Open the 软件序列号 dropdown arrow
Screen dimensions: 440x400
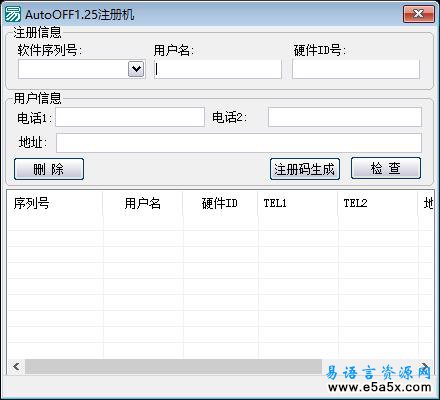(x=136, y=69)
